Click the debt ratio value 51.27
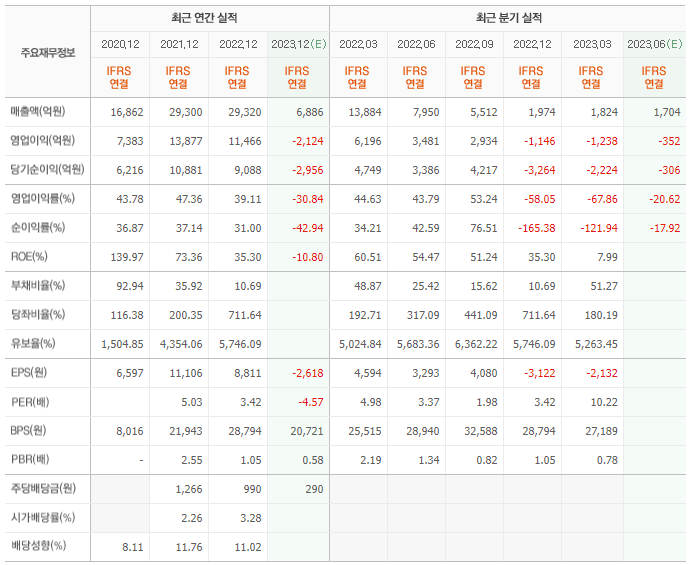 (x=604, y=286)
